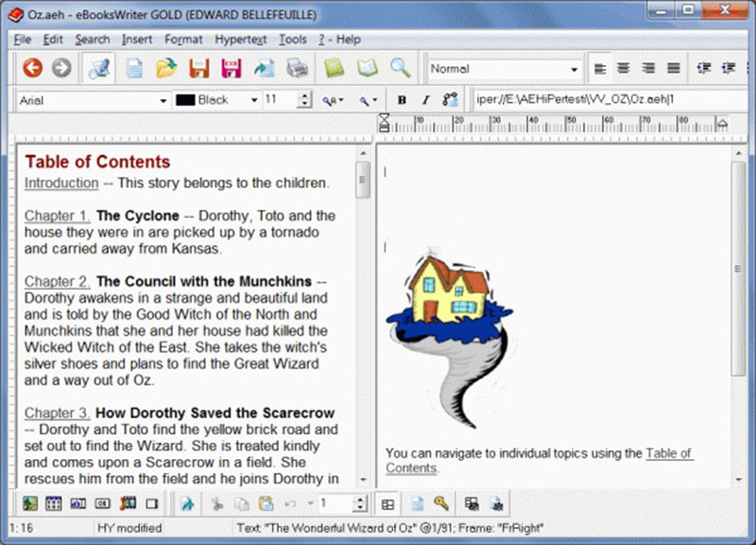
Task: Go forward with the gray arrow button
Action: tap(61, 68)
